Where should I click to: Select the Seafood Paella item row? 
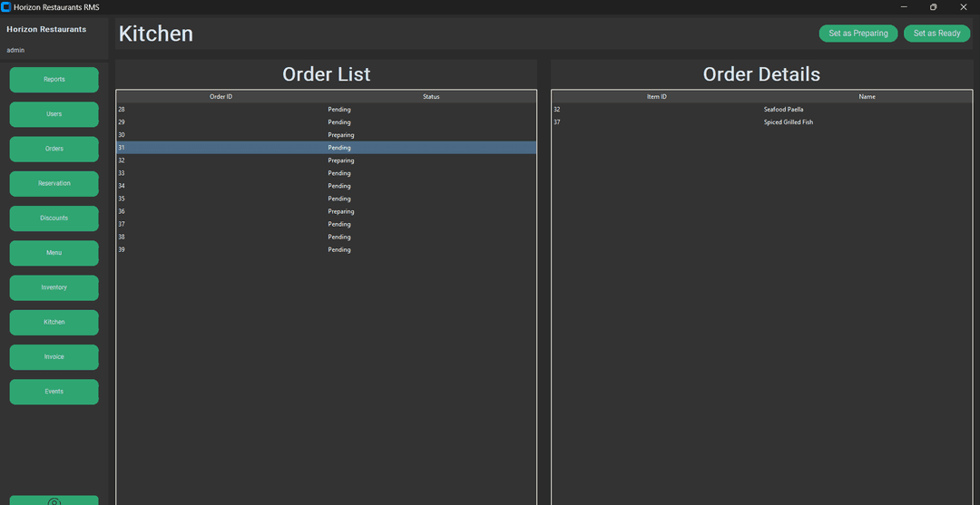click(762, 109)
